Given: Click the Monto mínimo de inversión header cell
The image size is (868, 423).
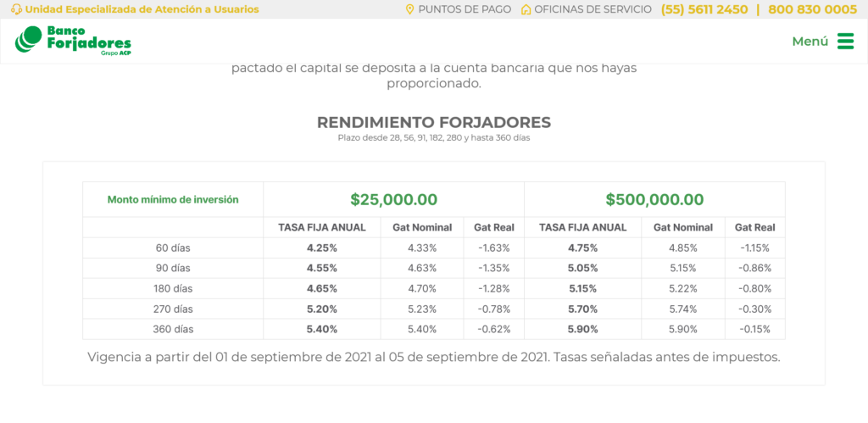Looking at the screenshot, I should pyautogui.click(x=173, y=200).
